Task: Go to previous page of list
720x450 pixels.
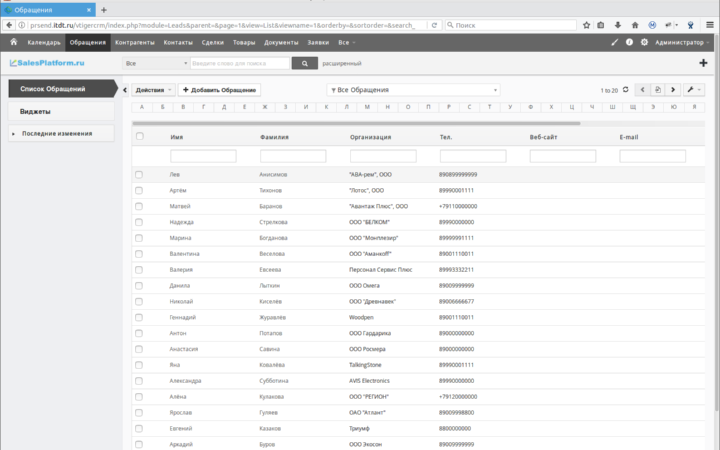Action: point(642,90)
